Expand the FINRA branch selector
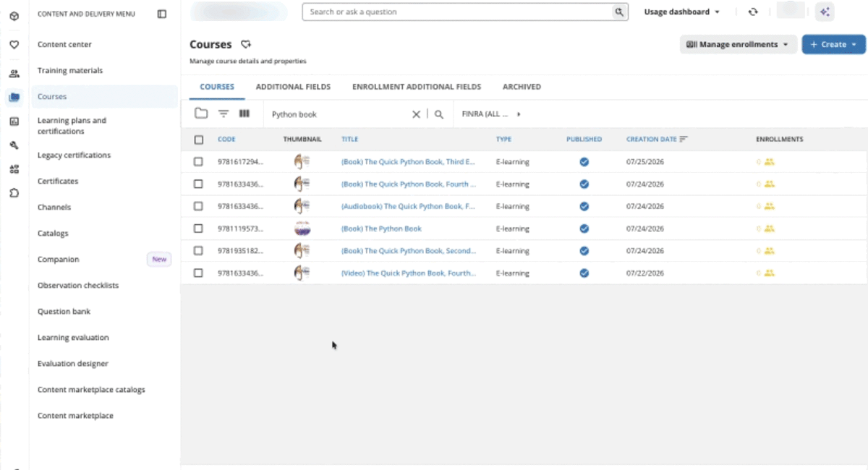The height and width of the screenshot is (470, 868). [491, 114]
